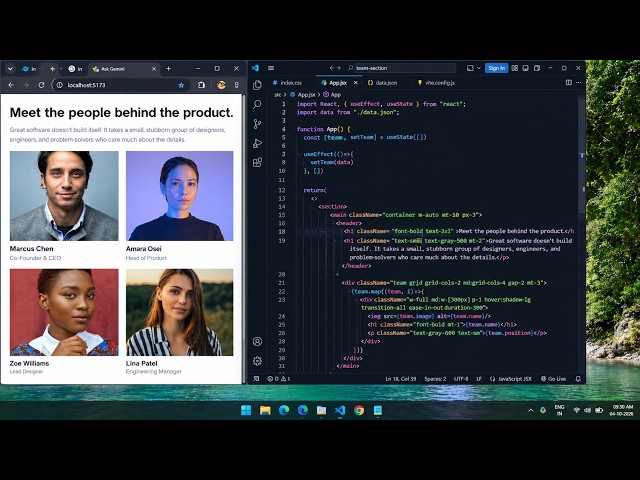Show hidden system tray icons
The width and height of the screenshot is (640, 480).
coord(531,411)
